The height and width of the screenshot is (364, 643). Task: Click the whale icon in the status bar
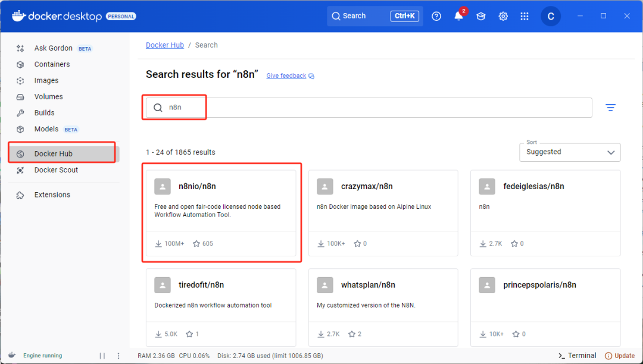coord(12,356)
